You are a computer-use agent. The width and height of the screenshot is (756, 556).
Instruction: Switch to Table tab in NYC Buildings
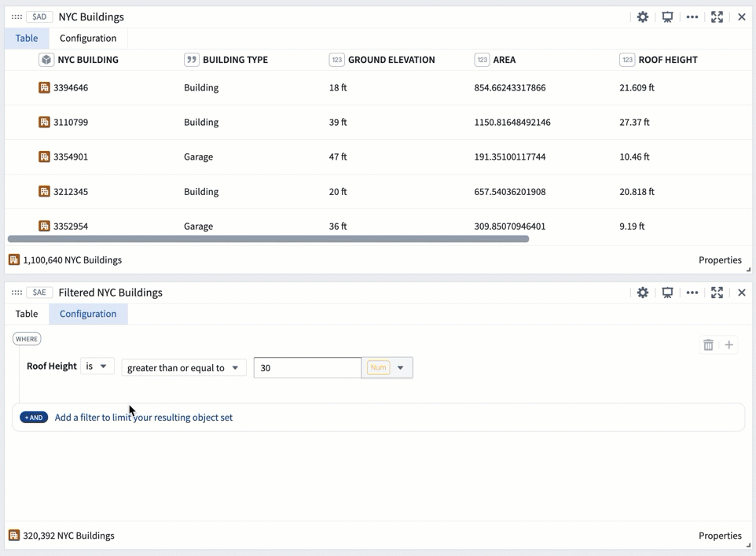(x=27, y=38)
